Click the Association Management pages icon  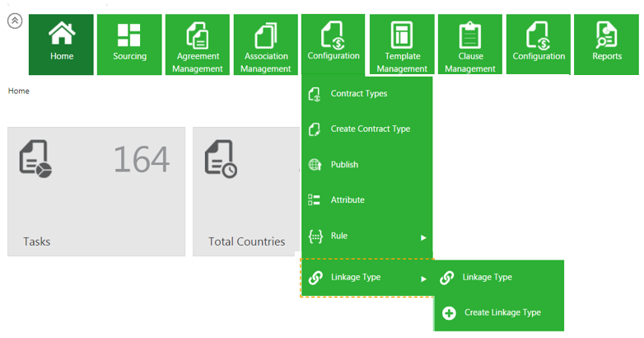pyautogui.click(x=266, y=35)
